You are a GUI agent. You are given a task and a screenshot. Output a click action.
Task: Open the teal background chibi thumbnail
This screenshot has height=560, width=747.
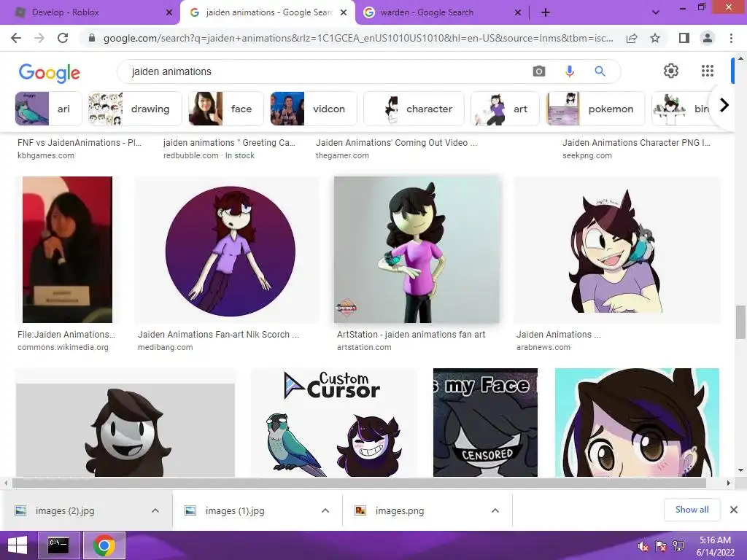[637, 422]
